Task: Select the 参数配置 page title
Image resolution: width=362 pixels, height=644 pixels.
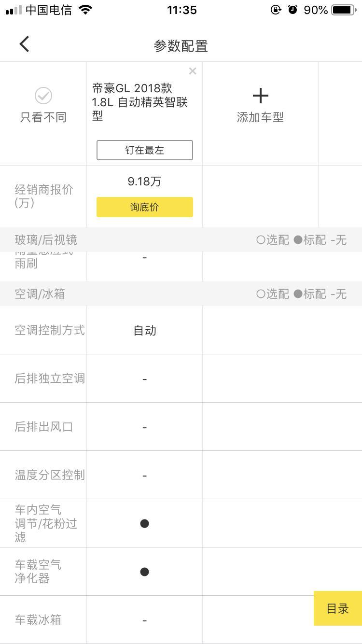Action: (x=181, y=46)
